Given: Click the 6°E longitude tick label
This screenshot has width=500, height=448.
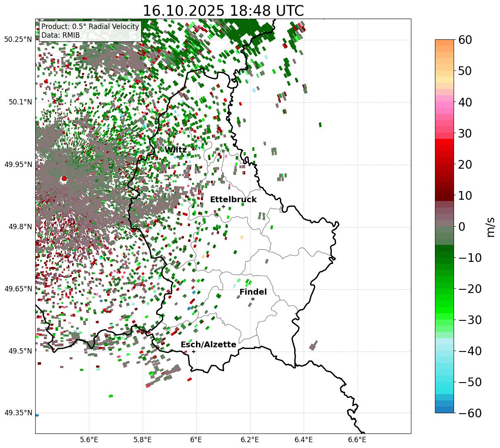Looking at the screenshot, I should point(196,441).
